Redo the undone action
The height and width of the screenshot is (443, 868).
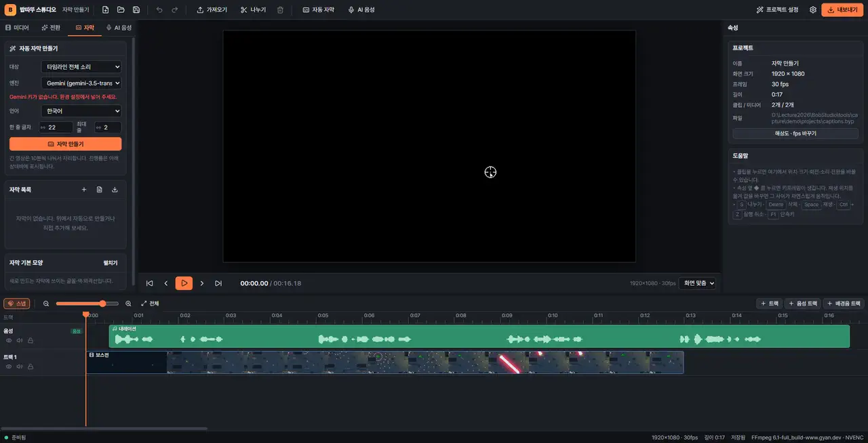click(x=175, y=10)
